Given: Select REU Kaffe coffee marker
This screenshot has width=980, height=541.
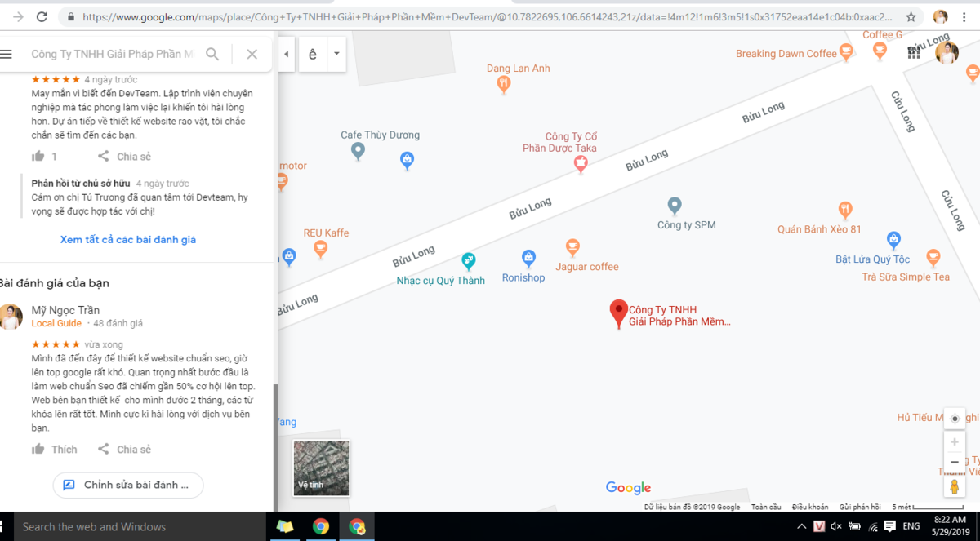Looking at the screenshot, I should pyautogui.click(x=321, y=249).
